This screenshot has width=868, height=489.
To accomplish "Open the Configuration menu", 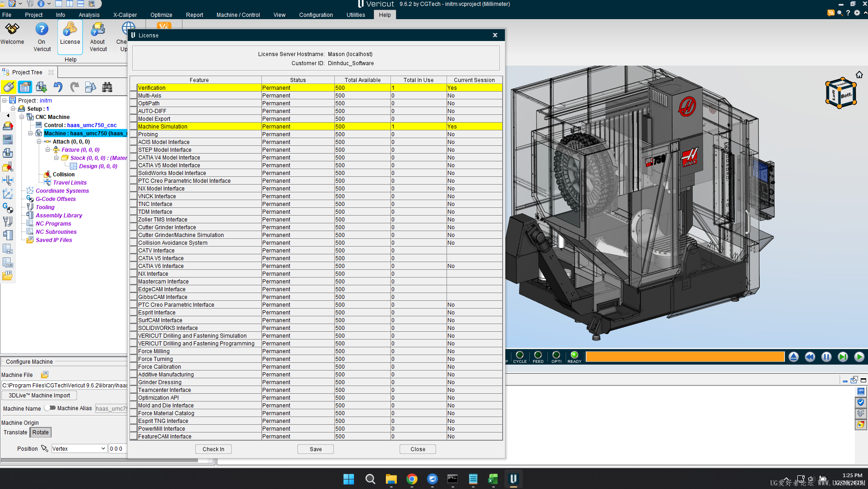I will (x=316, y=15).
